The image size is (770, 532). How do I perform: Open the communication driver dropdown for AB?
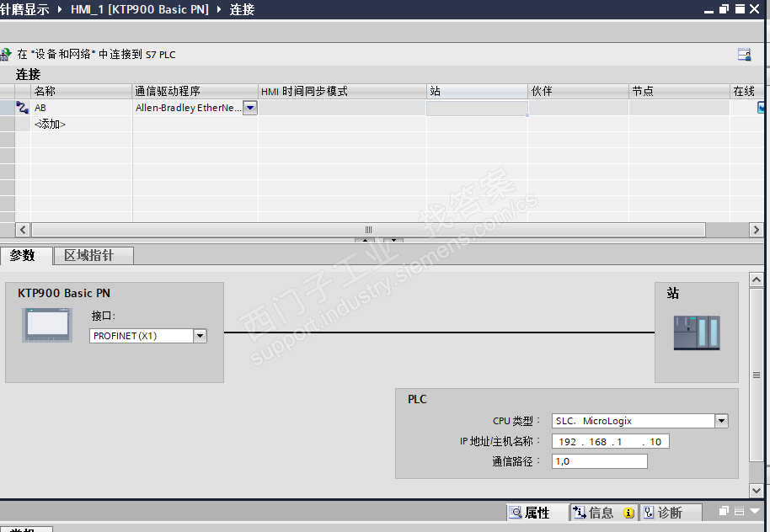(x=250, y=108)
